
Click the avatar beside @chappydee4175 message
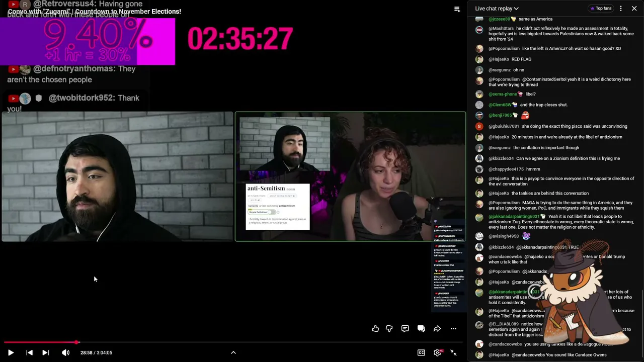coord(479,169)
